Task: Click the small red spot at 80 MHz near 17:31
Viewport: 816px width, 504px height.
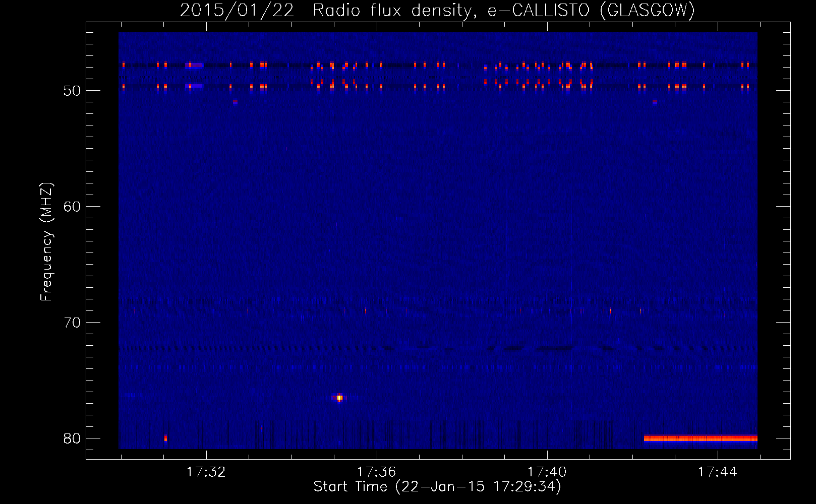Action: click(x=165, y=438)
